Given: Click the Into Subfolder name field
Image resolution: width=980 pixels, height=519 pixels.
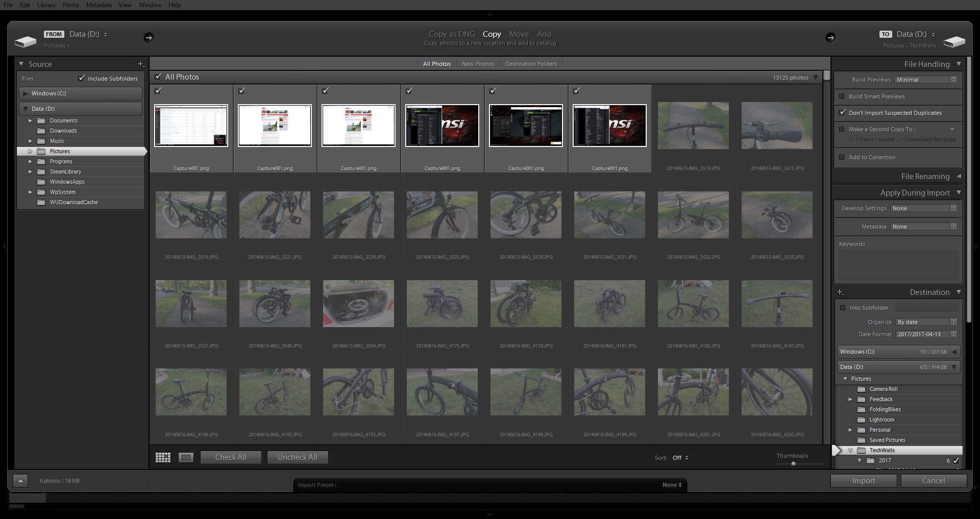Looking at the screenshot, I should pyautogui.click(x=926, y=308).
